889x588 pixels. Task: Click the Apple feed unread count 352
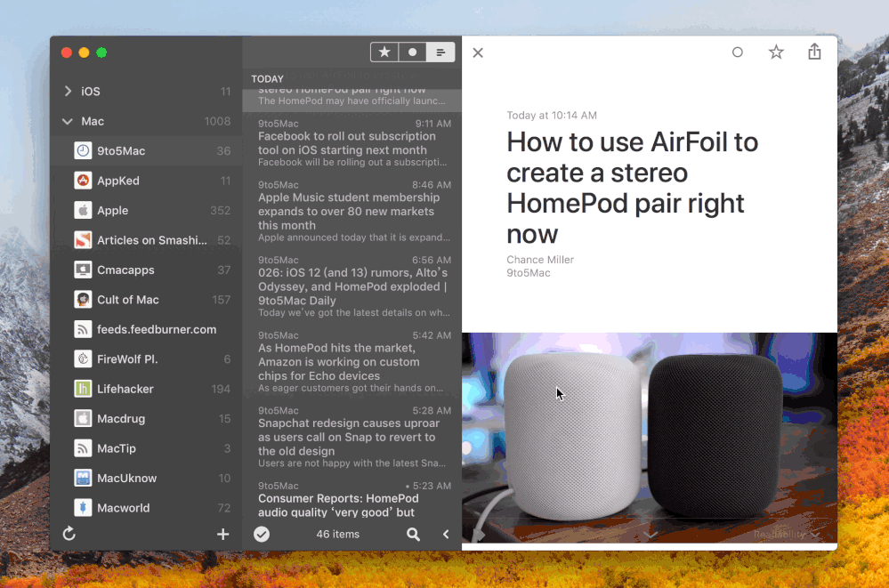point(220,210)
